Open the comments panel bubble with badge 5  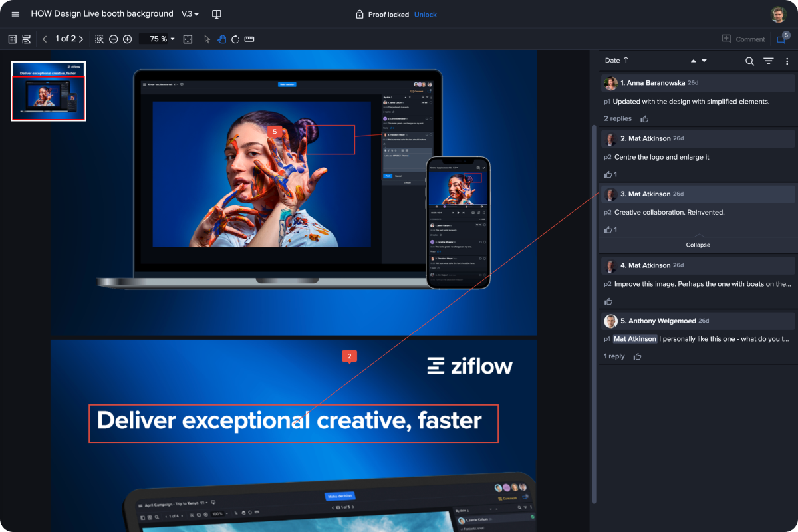[x=782, y=39]
